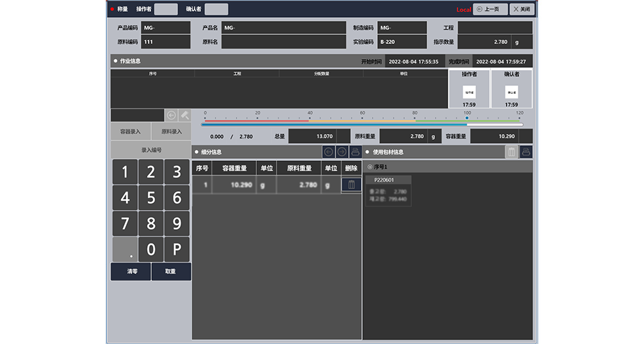Click the input field above 容器录入
The width and height of the screenshot is (644, 344).
tap(137, 116)
